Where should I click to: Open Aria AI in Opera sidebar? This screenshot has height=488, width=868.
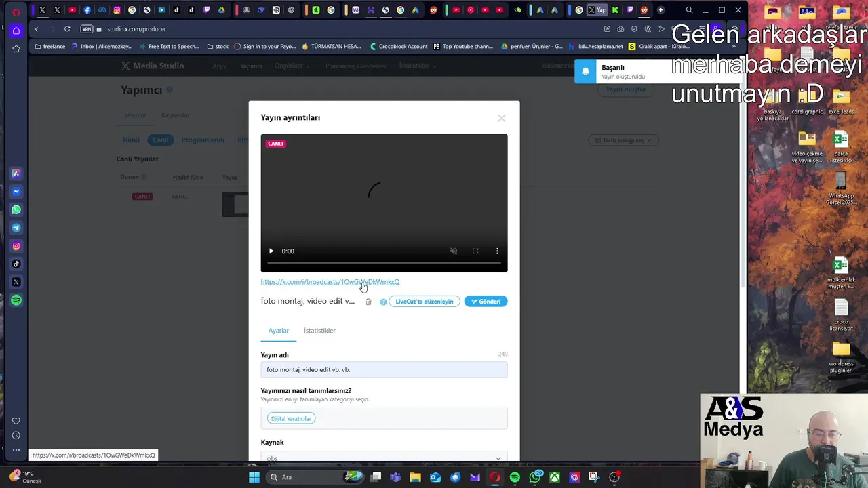(x=16, y=174)
